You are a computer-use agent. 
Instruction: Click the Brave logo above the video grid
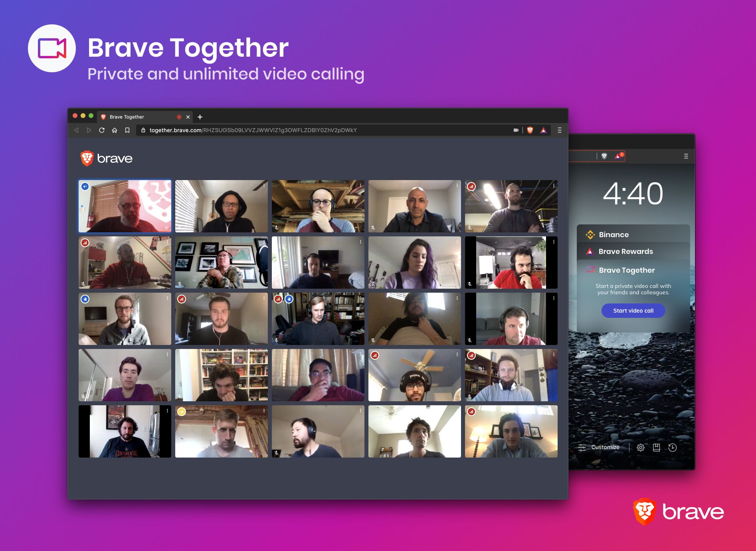(x=106, y=159)
